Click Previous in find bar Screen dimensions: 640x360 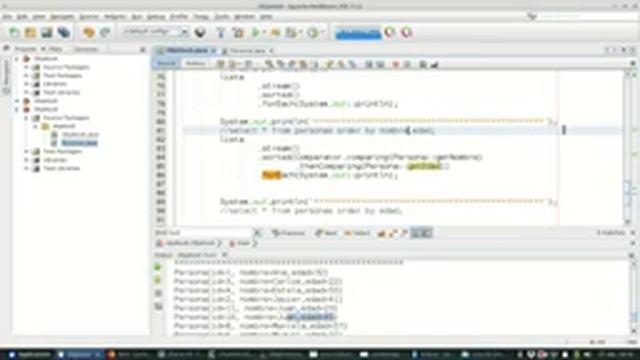(289, 233)
